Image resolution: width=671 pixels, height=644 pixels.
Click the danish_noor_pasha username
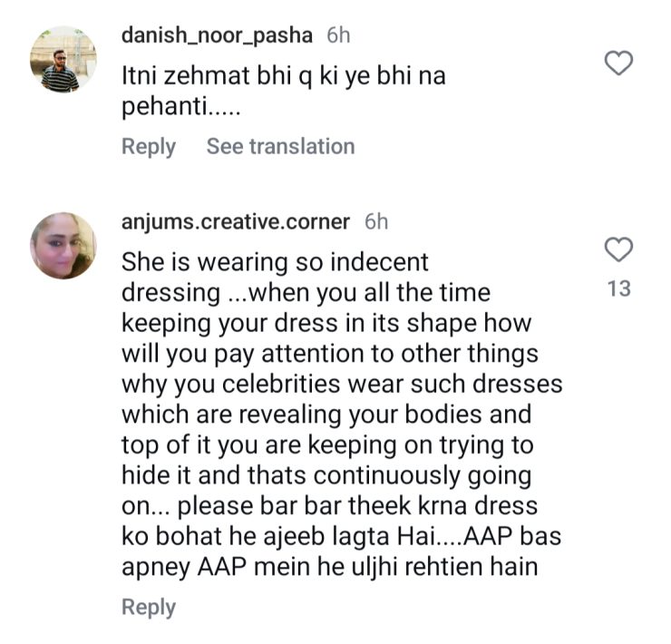tap(218, 35)
